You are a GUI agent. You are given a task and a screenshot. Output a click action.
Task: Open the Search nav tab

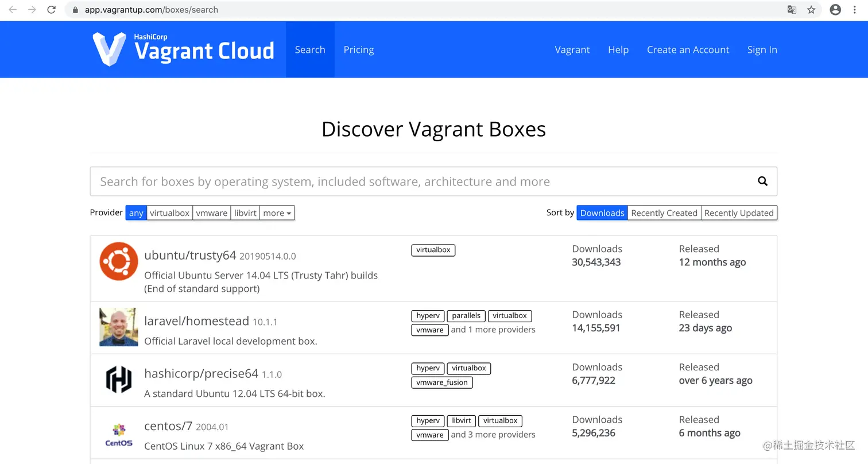coord(310,50)
